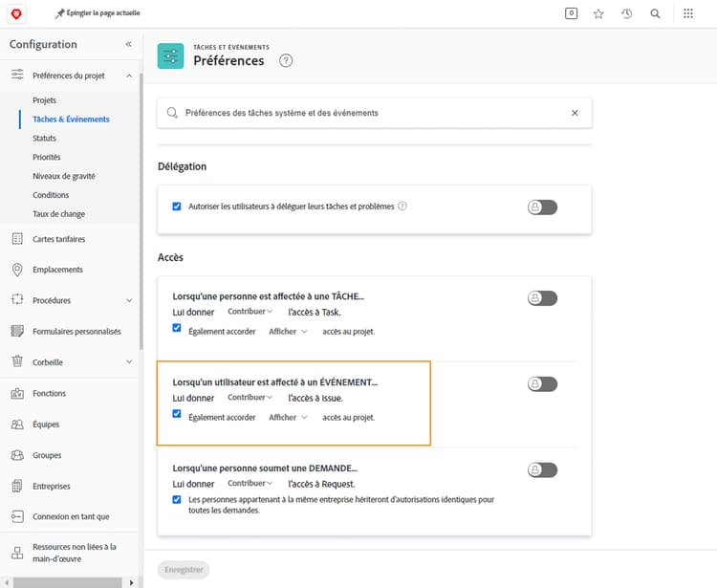This screenshot has height=588, width=717.
Task: Uncheck Autoriser les utilisateurs à déléguer
Action: coord(177,207)
